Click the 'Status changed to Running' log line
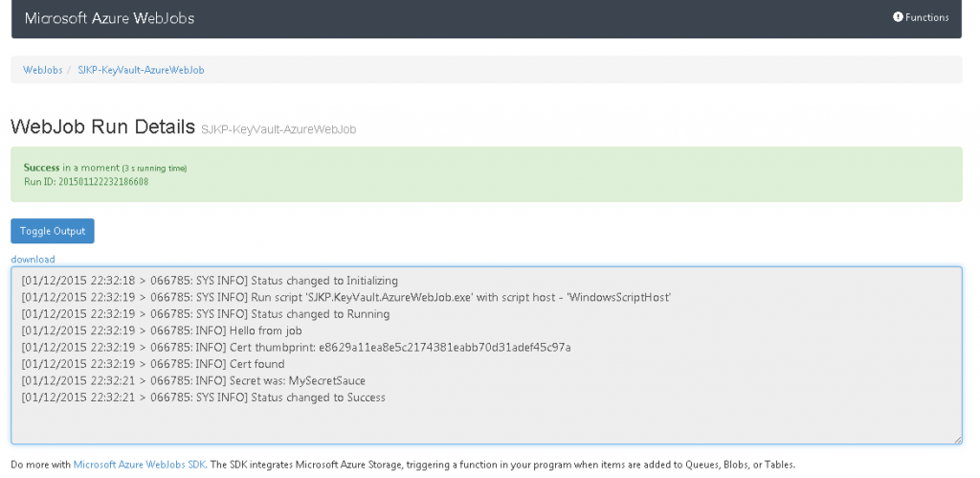 coord(205,314)
